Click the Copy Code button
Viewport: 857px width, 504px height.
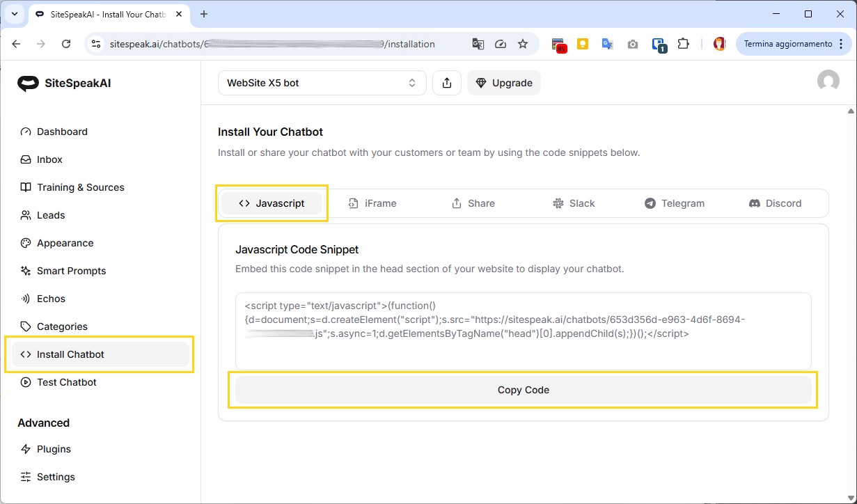524,390
